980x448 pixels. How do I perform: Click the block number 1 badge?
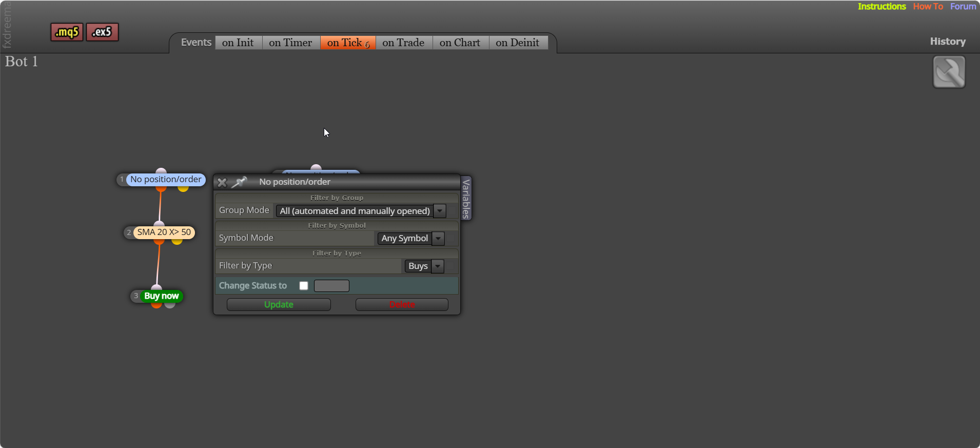click(x=122, y=180)
